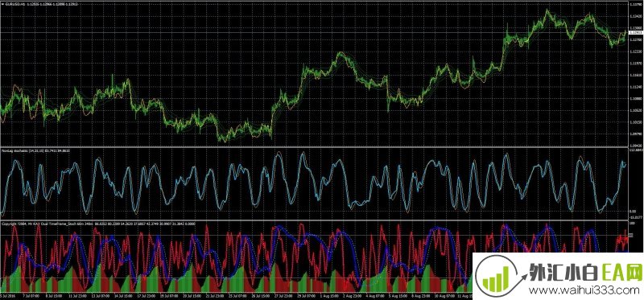Select the 5 Jul 2016 date marker

[8, 295]
